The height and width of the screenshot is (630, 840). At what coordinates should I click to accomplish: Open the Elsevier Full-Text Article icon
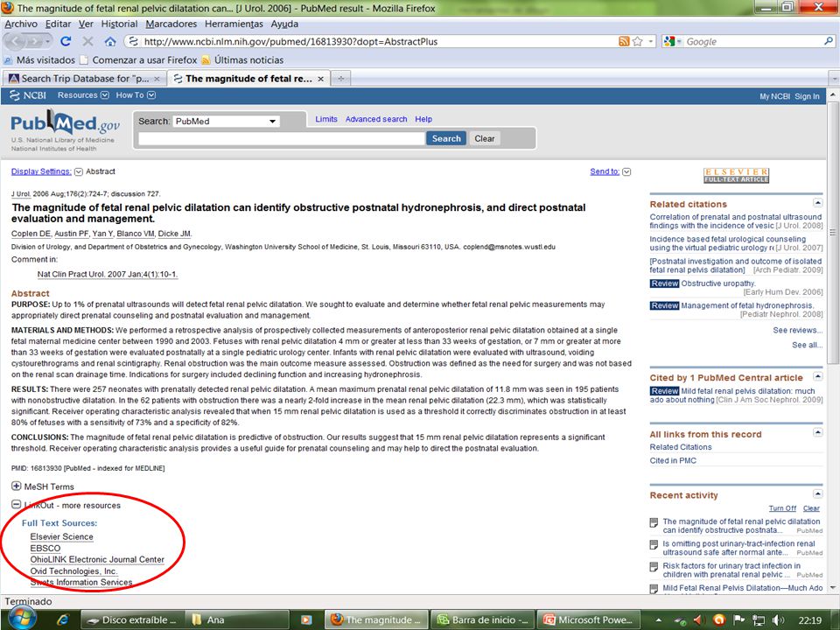pyautogui.click(x=736, y=175)
